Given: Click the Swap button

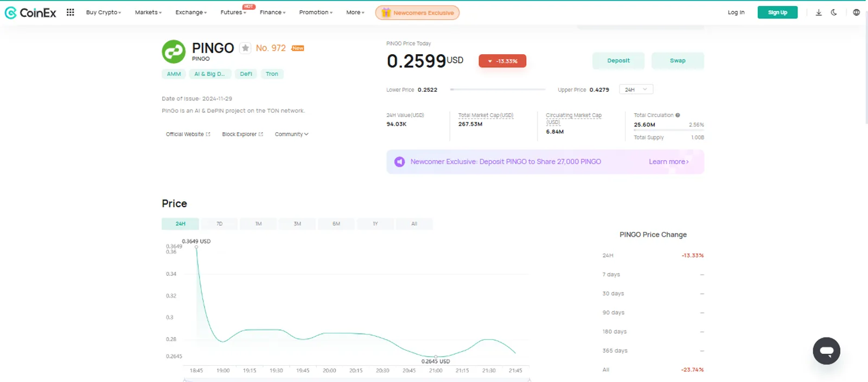Looking at the screenshot, I should (678, 61).
